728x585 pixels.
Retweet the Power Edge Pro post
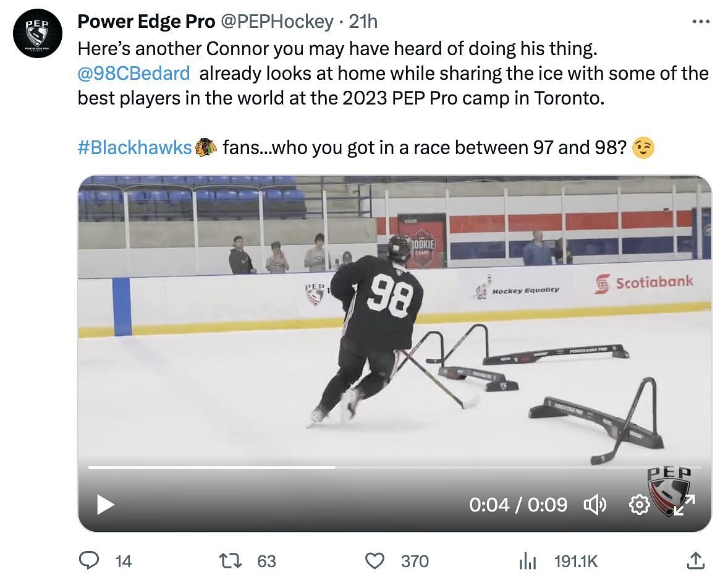pos(230,561)
